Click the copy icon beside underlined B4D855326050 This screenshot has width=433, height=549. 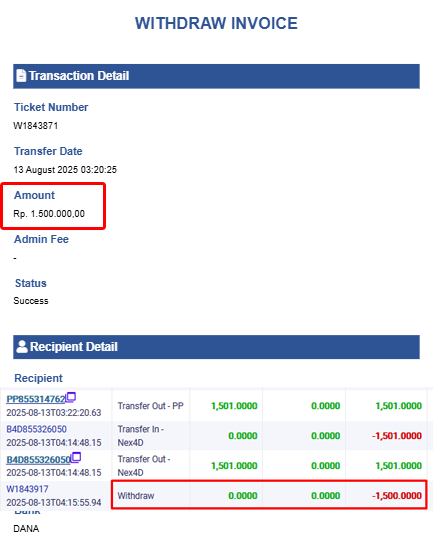76,457
